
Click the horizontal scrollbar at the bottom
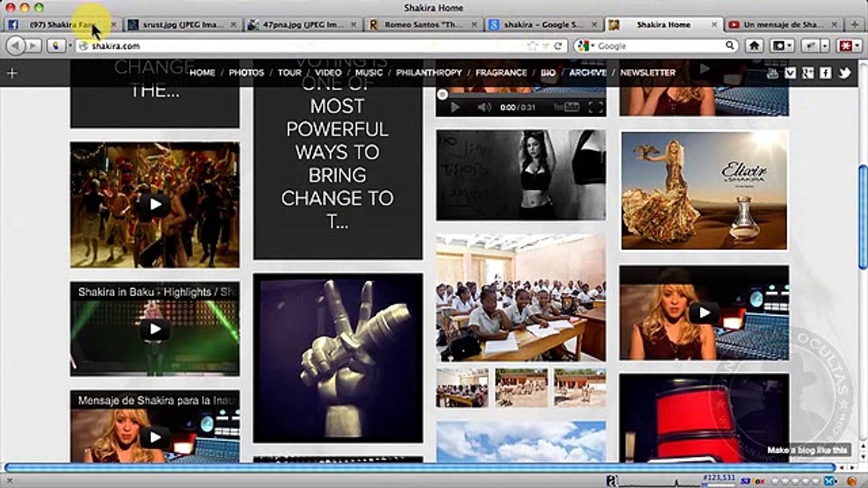pyautogui.click(x=419, y=468)
